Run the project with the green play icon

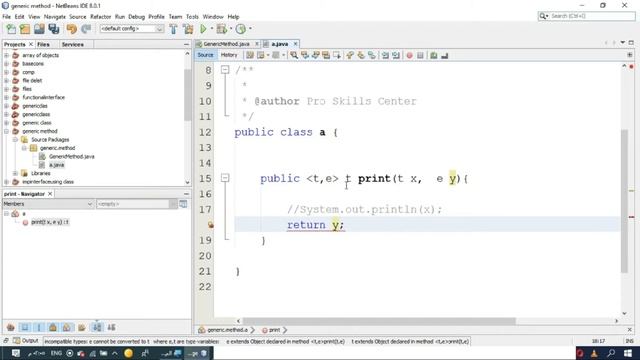pyautogui.click(x=203, y=29)
